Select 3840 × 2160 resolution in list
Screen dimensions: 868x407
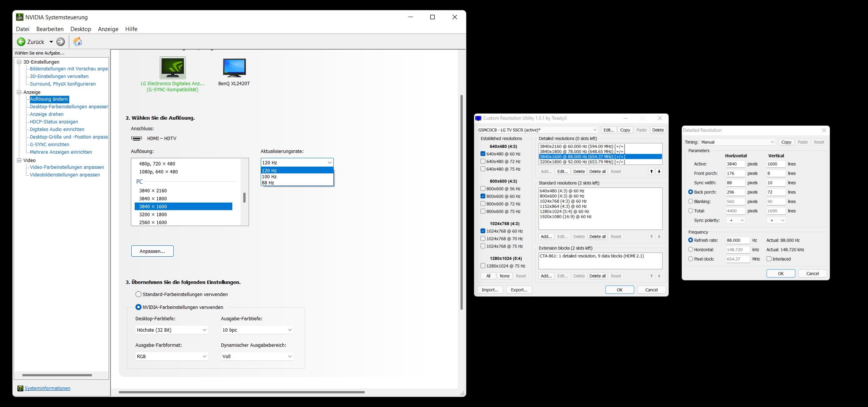tap(184, 191)
